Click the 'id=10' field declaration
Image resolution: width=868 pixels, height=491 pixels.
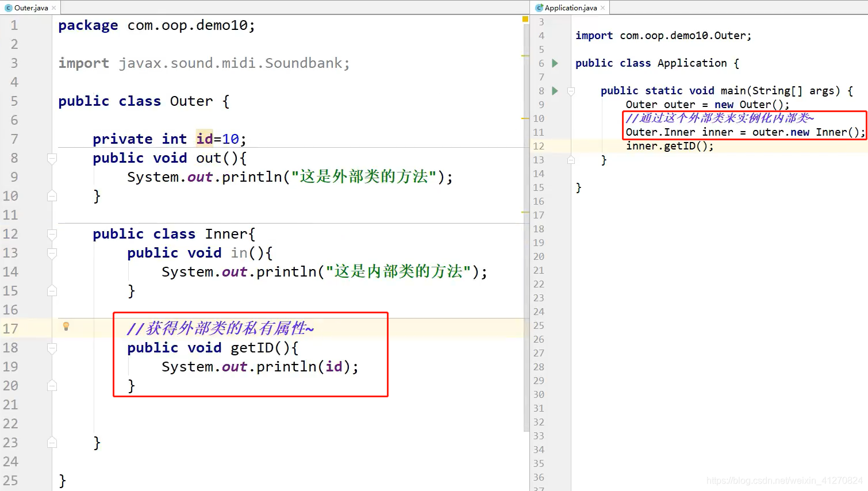pyautogui.click(x=221, y=139)
